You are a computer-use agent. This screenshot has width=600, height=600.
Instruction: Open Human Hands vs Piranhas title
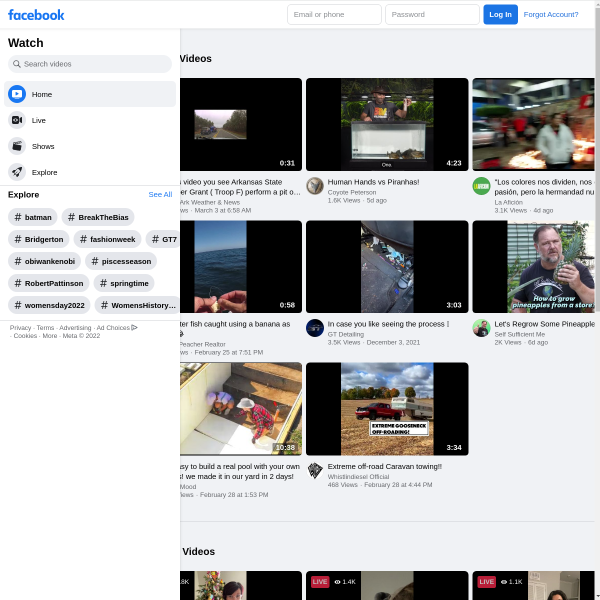point(373,182)
